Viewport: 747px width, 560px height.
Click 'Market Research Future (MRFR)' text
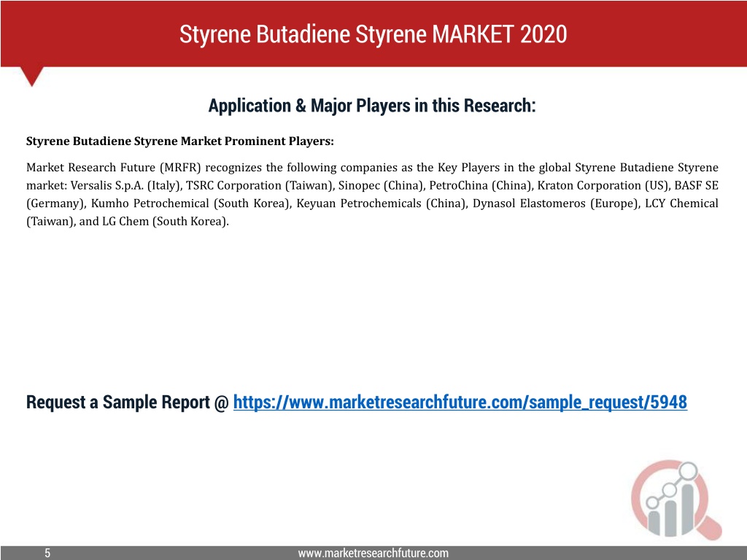pyautogui.click(x=113, y=168)
